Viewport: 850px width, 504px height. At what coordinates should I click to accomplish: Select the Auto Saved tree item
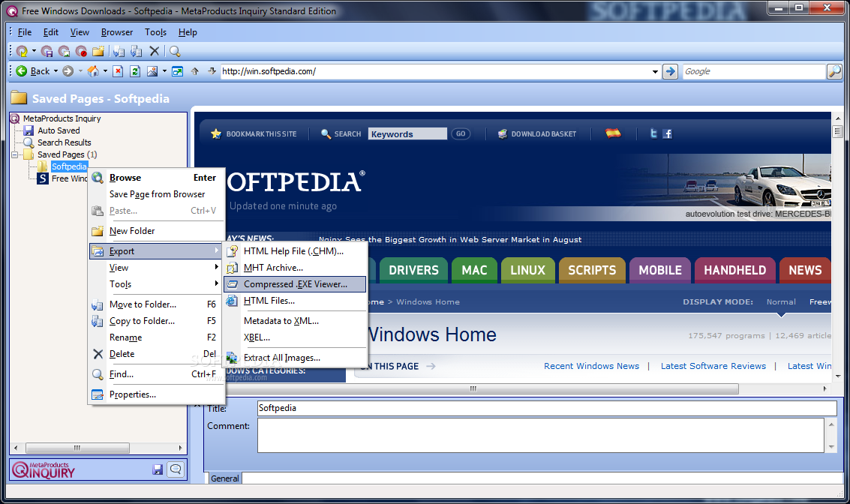59,130
